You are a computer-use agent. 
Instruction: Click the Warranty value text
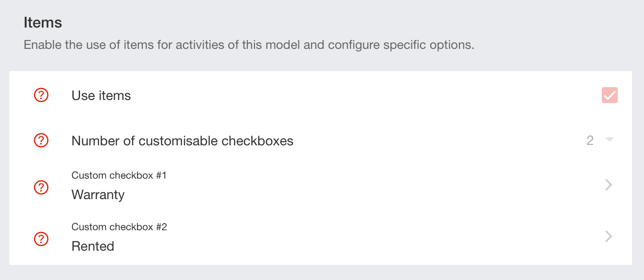[98, 195]
